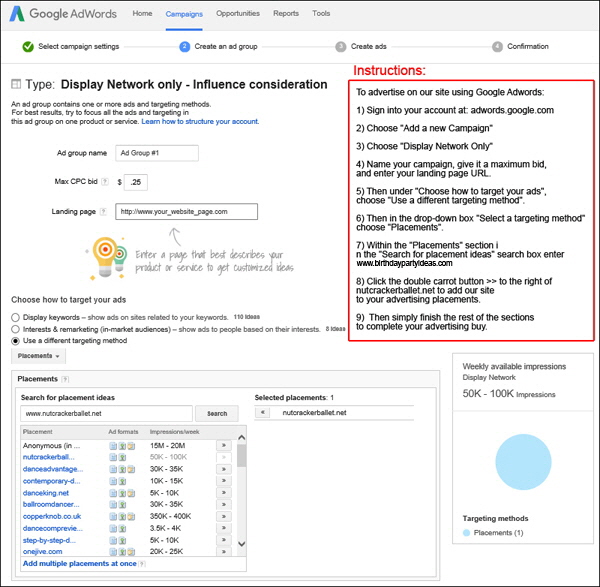The width and height of the screenshot is (600, 587).
Task: Remove nutcrackerballet.net from selected placements
Action: 262,413
